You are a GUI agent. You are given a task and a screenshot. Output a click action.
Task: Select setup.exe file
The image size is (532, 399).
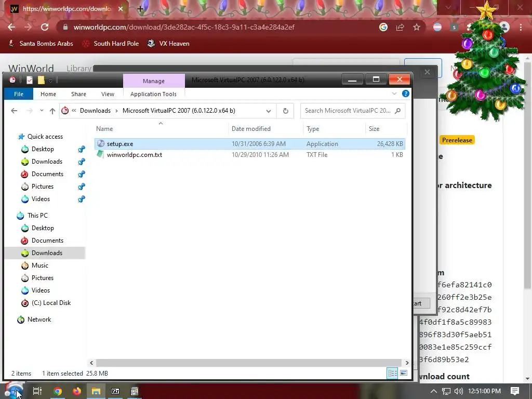(x=249, y=144)
